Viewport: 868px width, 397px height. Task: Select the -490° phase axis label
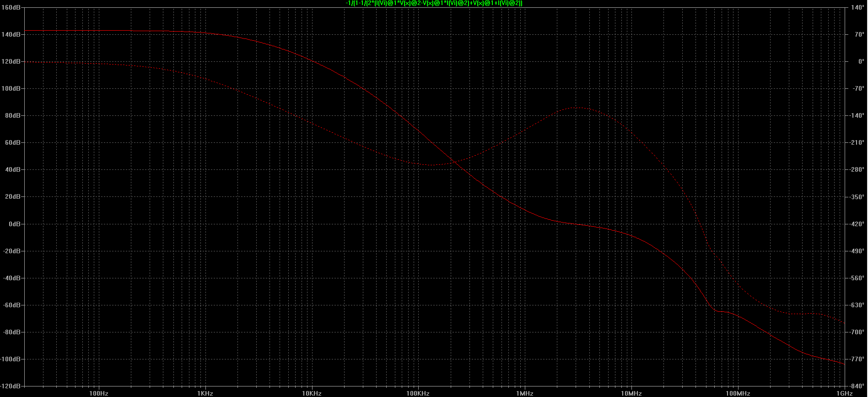tap(857, 251)
